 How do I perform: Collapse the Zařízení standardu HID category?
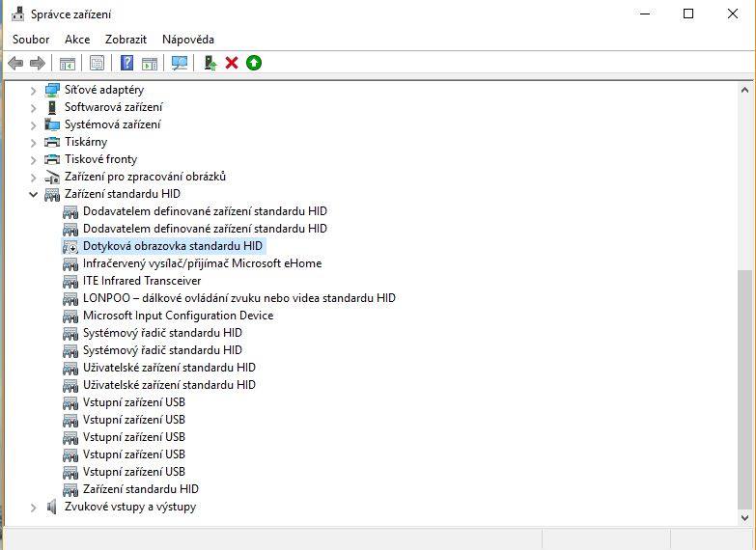tap(33, 194)
